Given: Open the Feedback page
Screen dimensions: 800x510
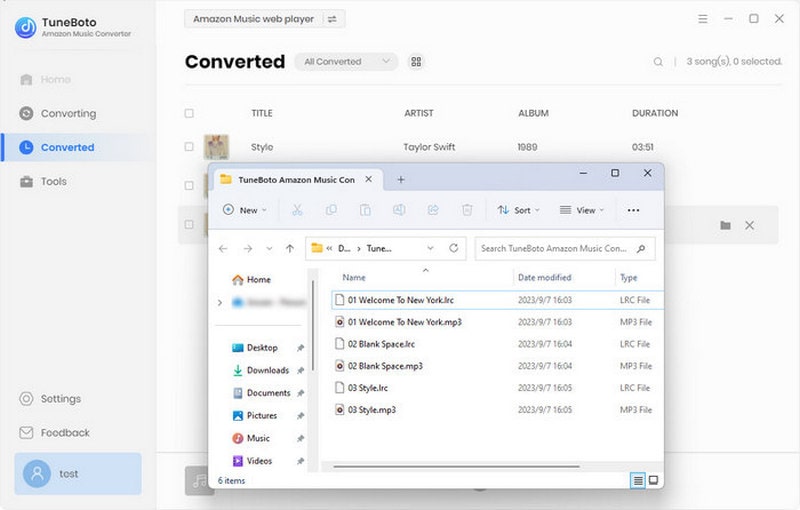Looking at the screenshot, I should tap(54, 432).
